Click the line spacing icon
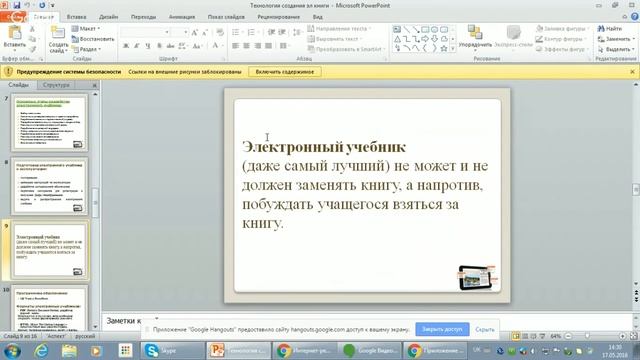Image resolution: width=640 pixels, height=360 pixels. click(x=297, y=32)
